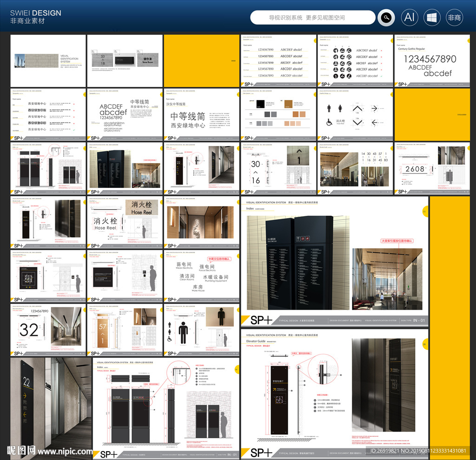Open the corridor rendering with the 22 sign
The height and width of the screenshot is (460, 476).
point(51,408)
